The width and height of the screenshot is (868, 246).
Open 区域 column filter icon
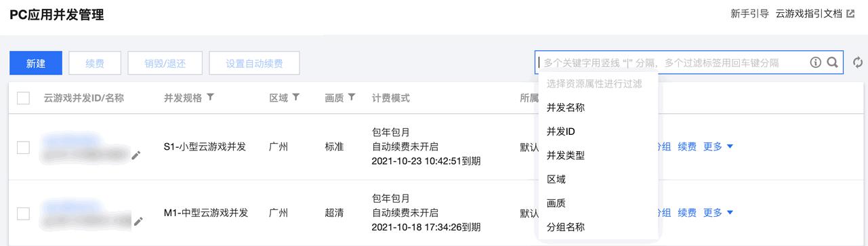coord(296,98)
